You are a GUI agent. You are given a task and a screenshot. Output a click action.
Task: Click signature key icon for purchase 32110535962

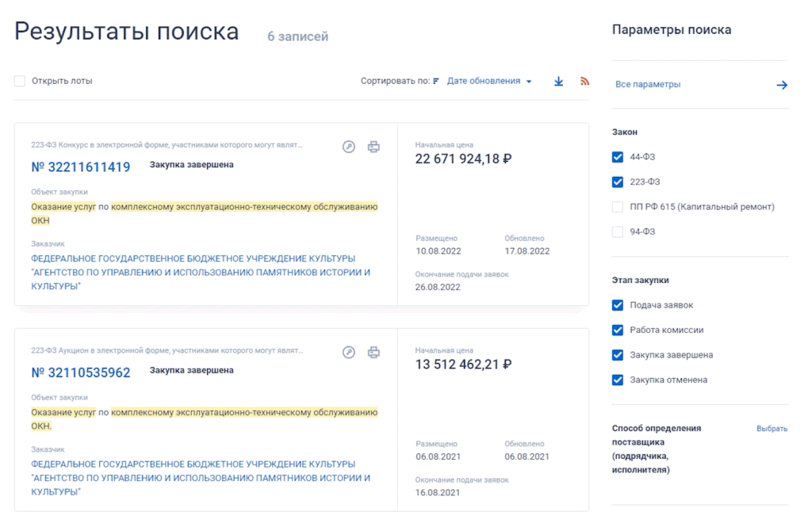(348, 353)
